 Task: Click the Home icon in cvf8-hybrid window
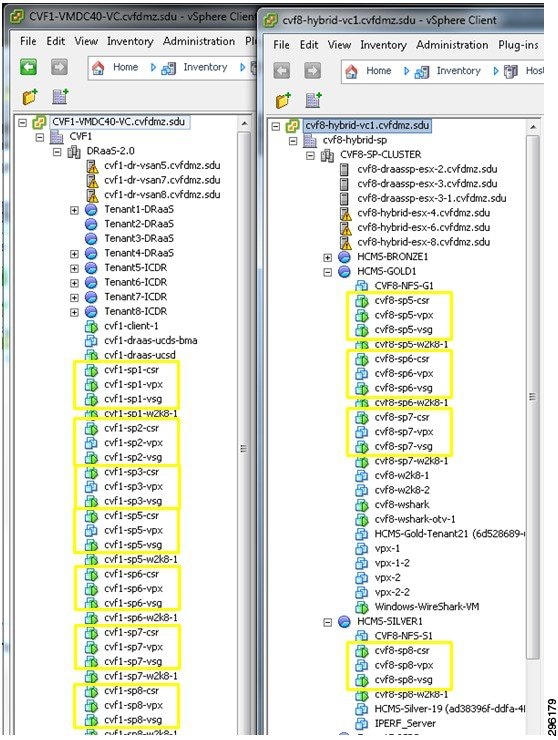coord(351,71)
